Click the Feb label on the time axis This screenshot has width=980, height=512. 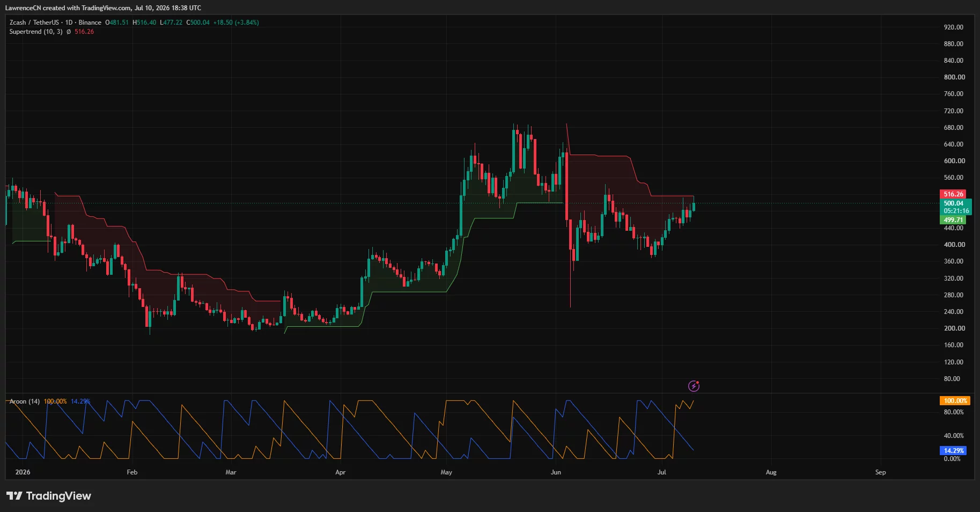pos(132,472)
